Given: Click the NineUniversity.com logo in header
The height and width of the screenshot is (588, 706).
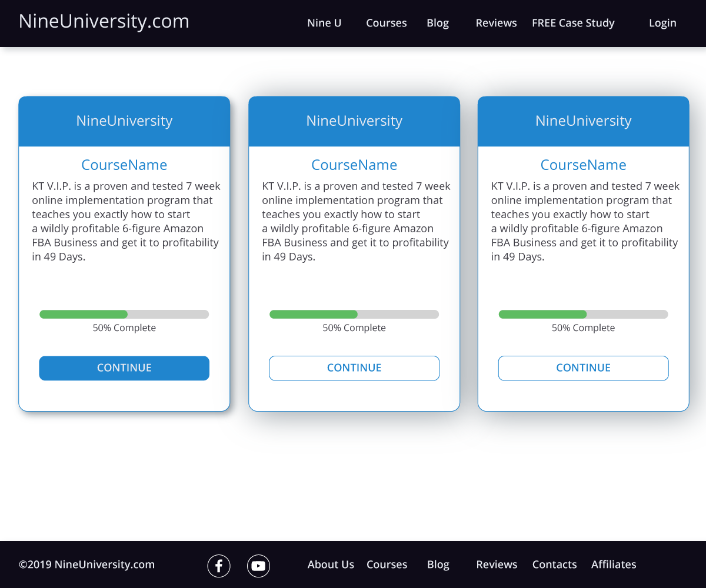Looking at the screenshot, I should pyautogui.click(x=104, y=22).
